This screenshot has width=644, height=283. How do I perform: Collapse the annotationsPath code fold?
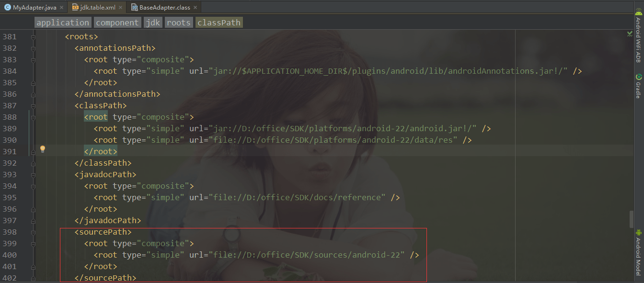click(32, 48)
